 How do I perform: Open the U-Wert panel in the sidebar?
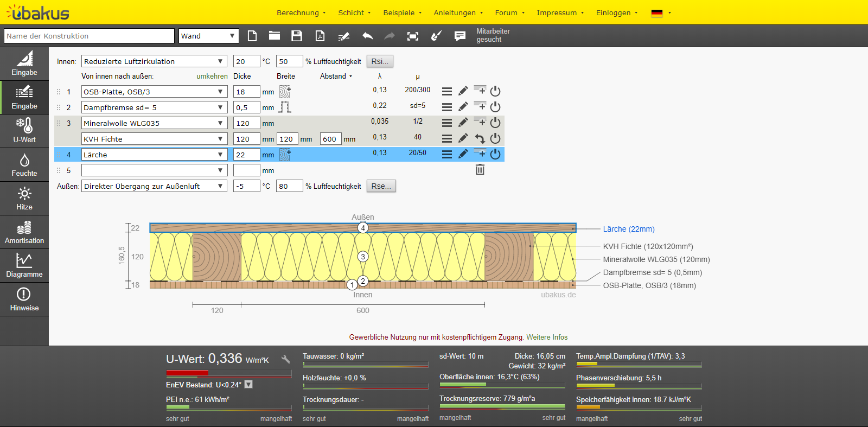tap(24, 131)
